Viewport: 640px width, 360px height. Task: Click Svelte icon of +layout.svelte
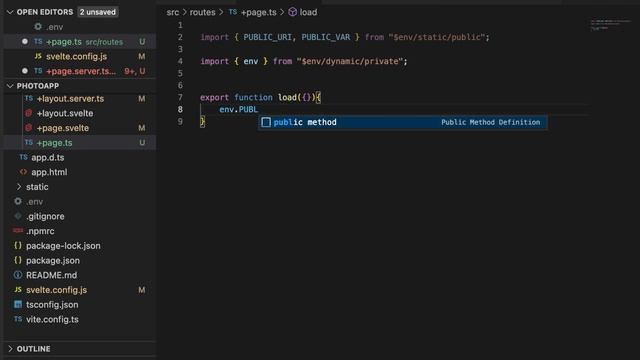click(29, 113)
